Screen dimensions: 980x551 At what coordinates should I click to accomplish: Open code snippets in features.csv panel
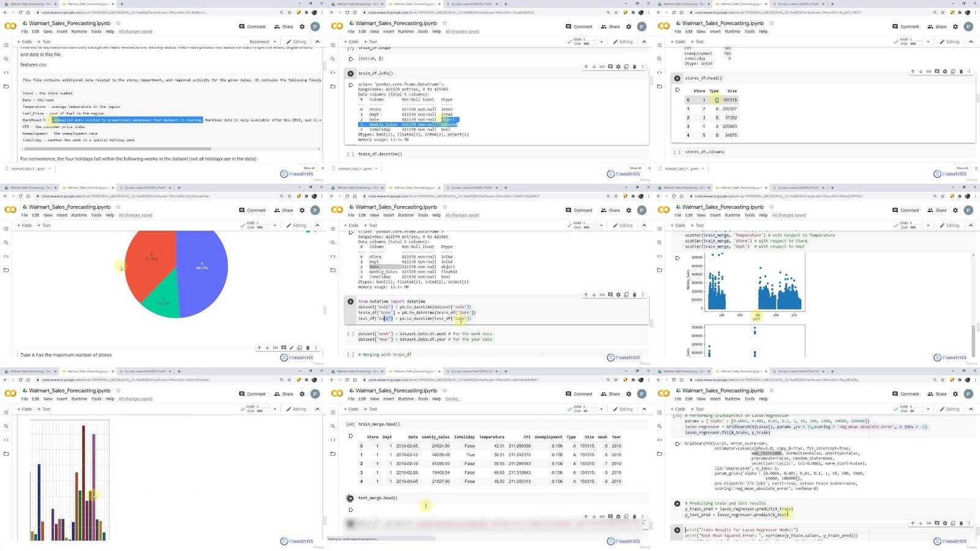6,72
